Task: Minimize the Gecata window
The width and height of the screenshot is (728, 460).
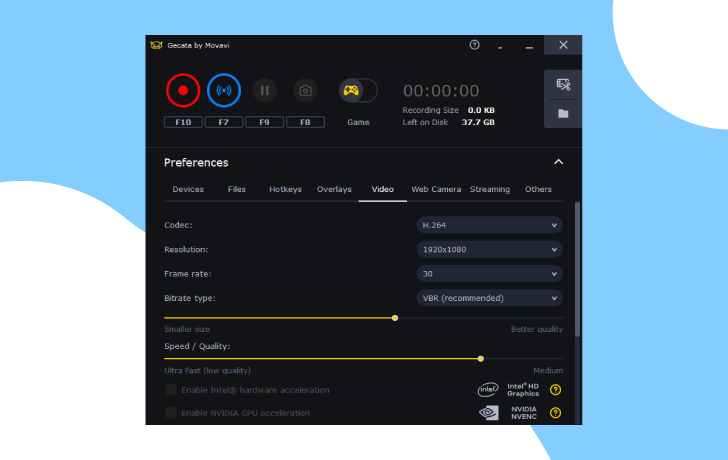Action: pos(529,45)
